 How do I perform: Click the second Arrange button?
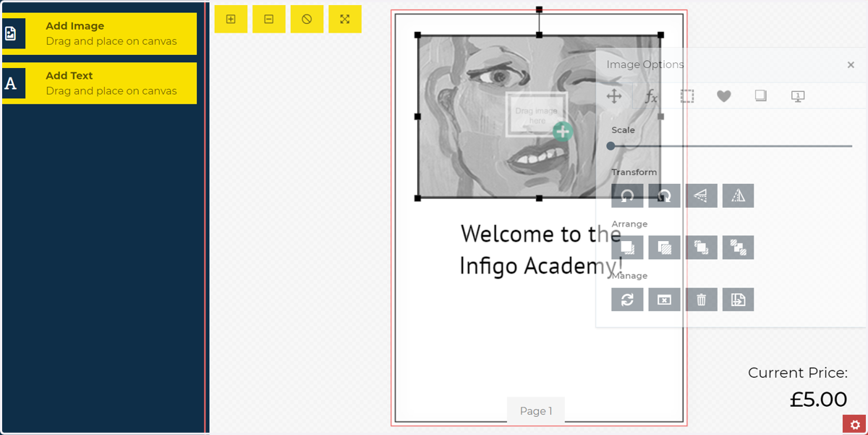[x=664, y=248]
